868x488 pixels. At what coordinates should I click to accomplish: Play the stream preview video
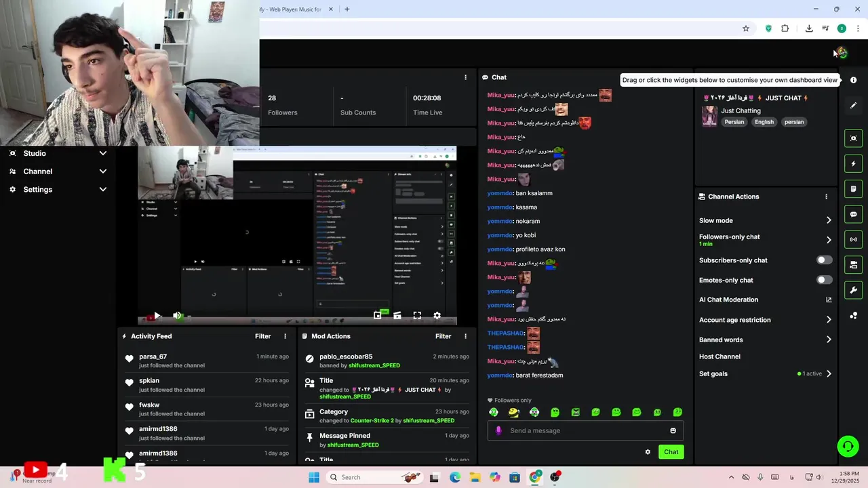coord(157,316)
